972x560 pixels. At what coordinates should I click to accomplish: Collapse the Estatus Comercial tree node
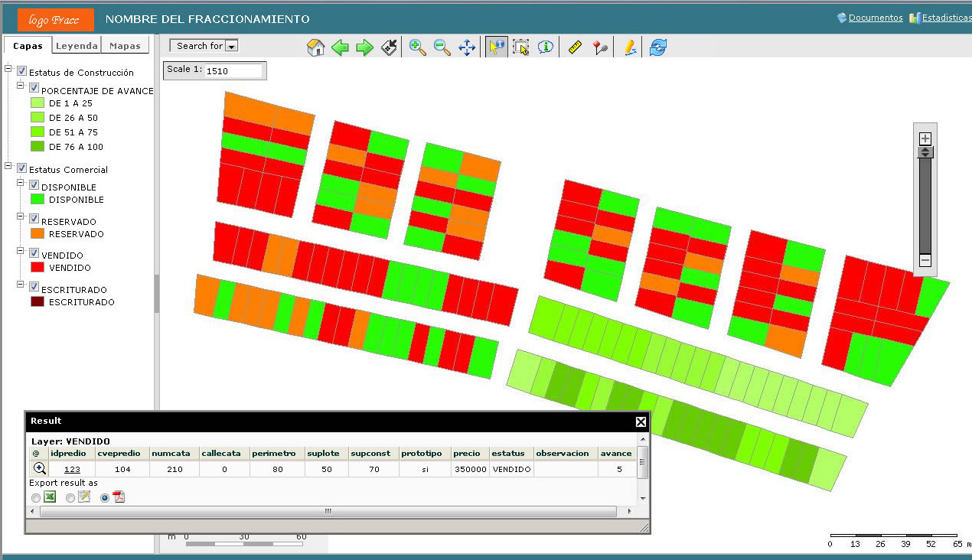tap(9, 167)
